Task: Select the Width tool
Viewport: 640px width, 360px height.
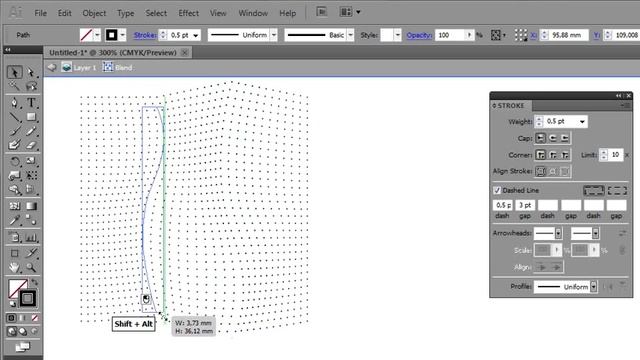Action: [15, 176]
